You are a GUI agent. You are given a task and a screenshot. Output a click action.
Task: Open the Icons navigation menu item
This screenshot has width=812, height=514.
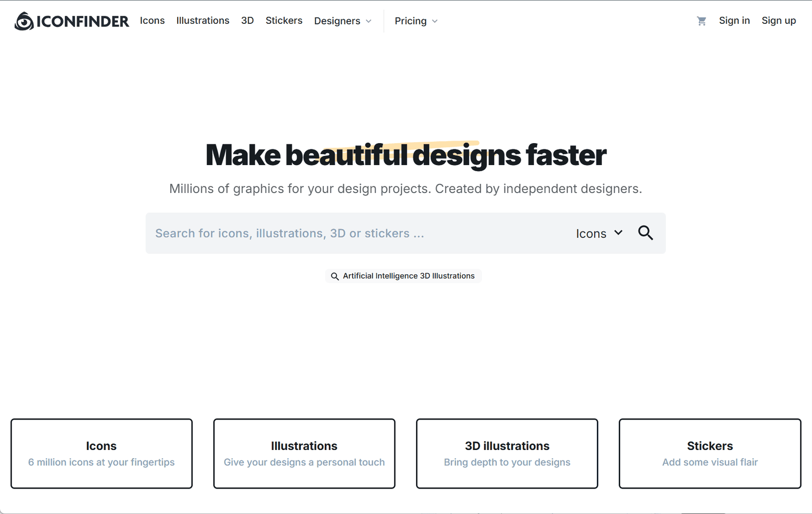point(152,21)
